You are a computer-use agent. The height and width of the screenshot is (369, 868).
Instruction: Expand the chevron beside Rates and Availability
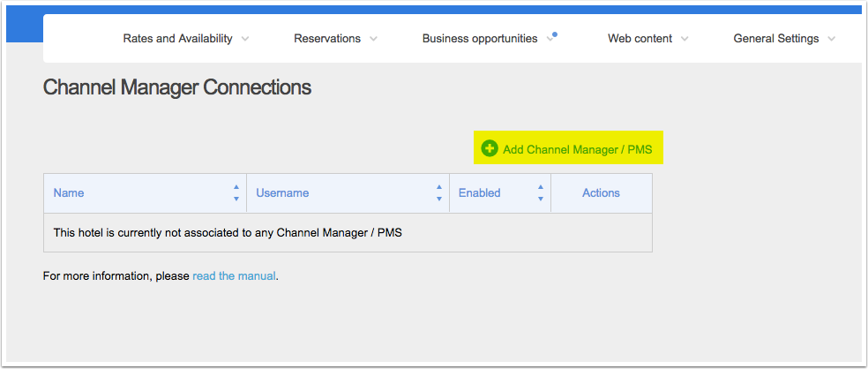pyautogui.click(x=245, y=40)
